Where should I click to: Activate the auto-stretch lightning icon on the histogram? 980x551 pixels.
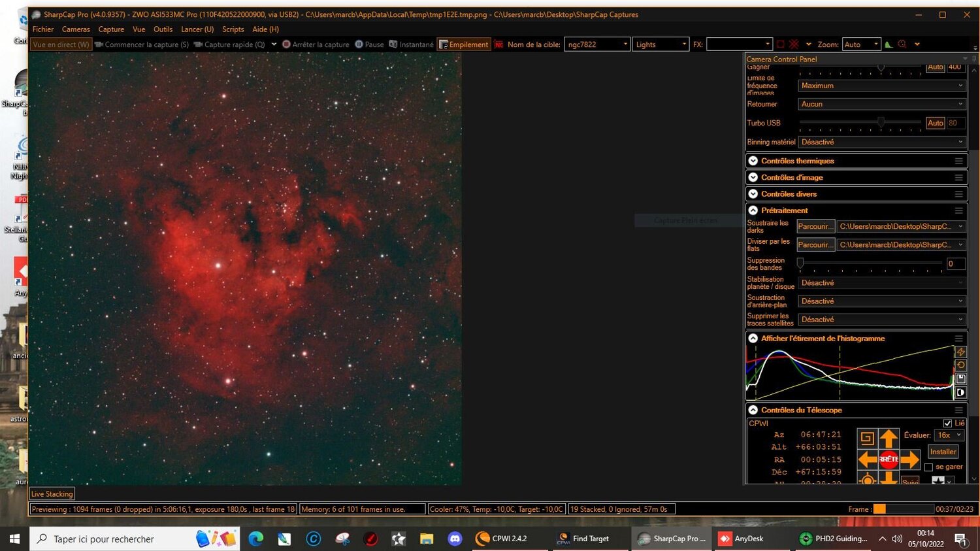tap(961, 352)
